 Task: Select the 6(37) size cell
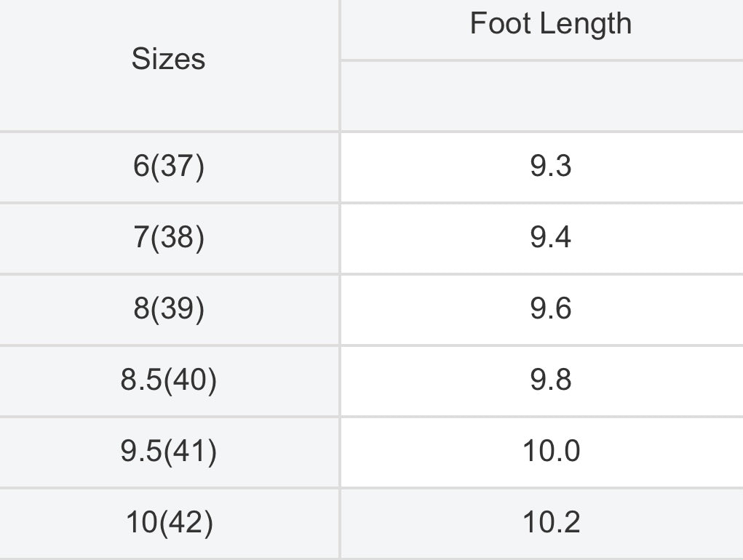[169, 167]
